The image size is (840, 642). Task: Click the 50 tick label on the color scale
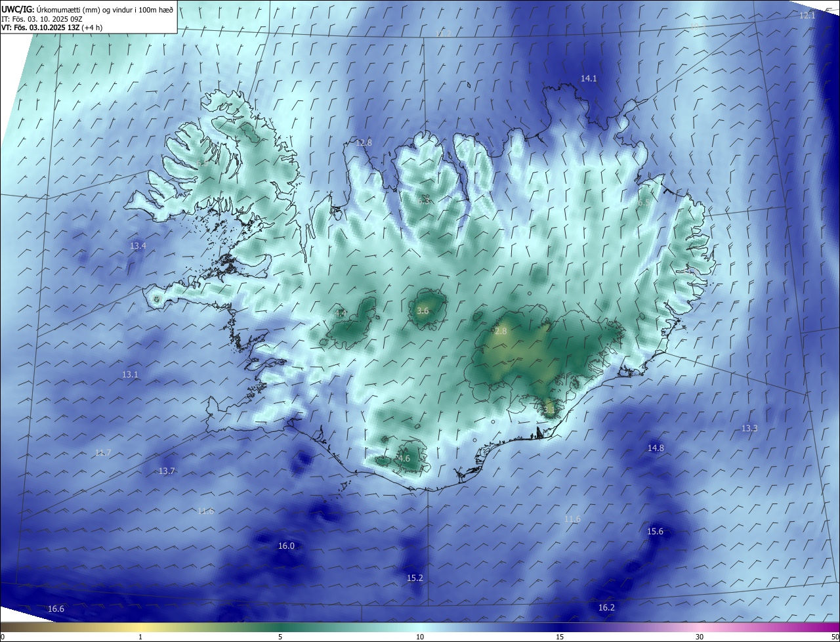pyautogui.click(x=835, y=637)
